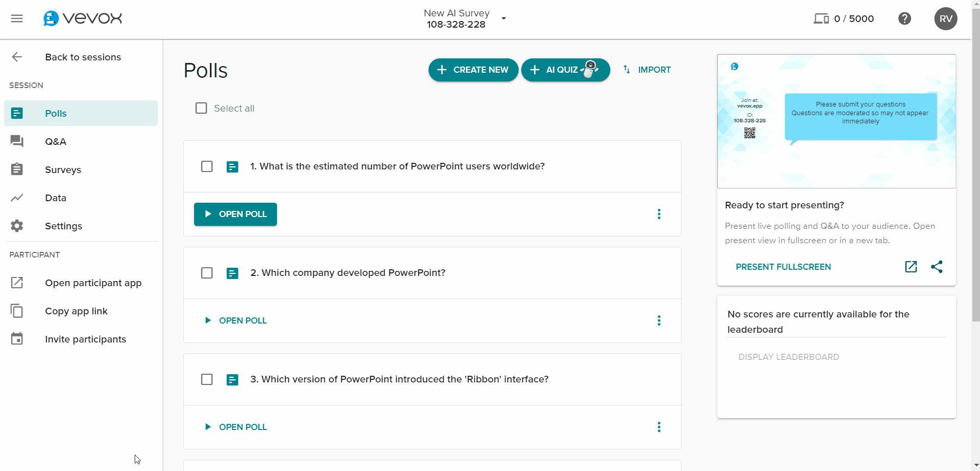Check the box for Which company developed PowerPoint

pos(207,273)
